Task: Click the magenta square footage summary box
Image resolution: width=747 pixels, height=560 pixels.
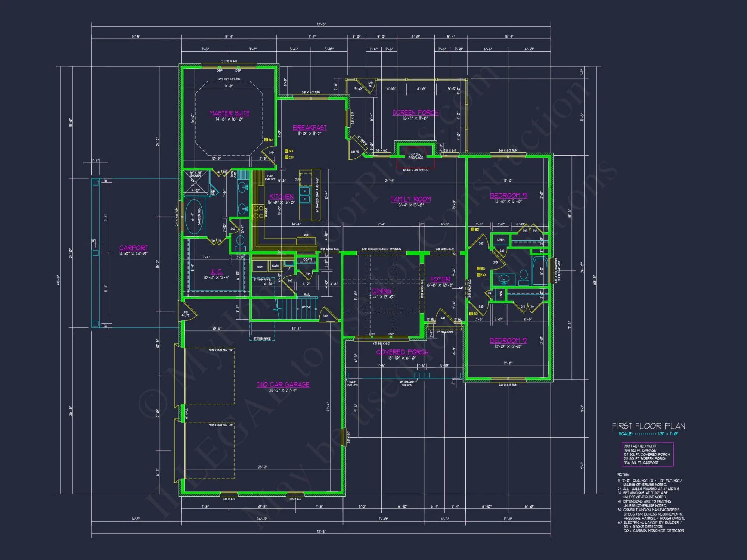Action: 647,454
